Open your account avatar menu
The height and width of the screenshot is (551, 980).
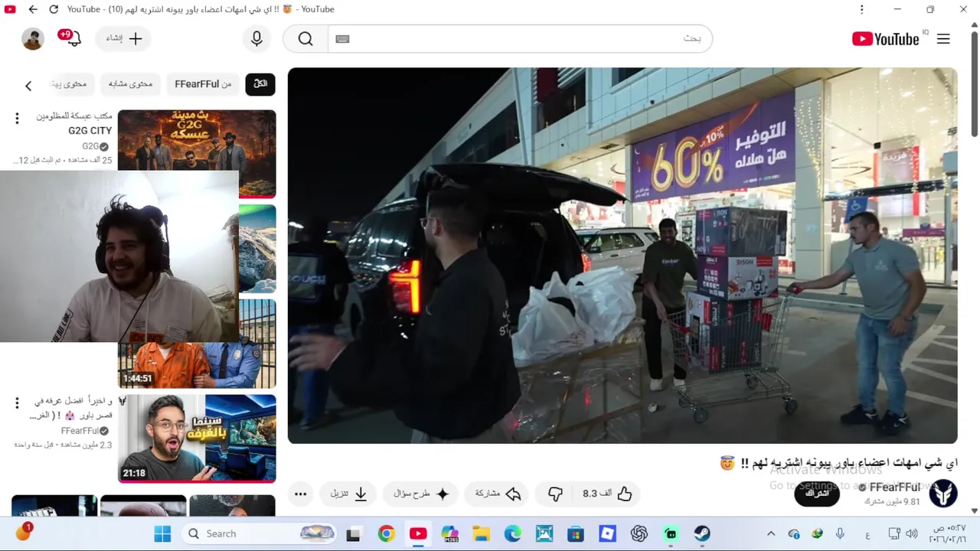[33, 39]
